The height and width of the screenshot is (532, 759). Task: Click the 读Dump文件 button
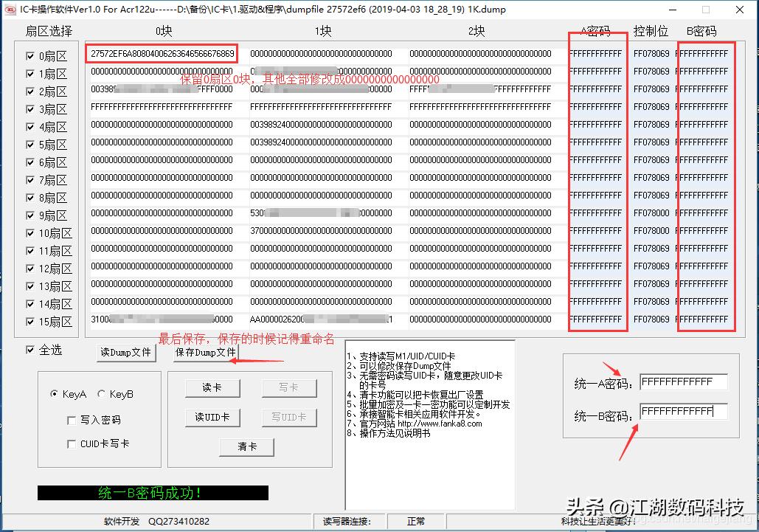click(x=125, y=353)
